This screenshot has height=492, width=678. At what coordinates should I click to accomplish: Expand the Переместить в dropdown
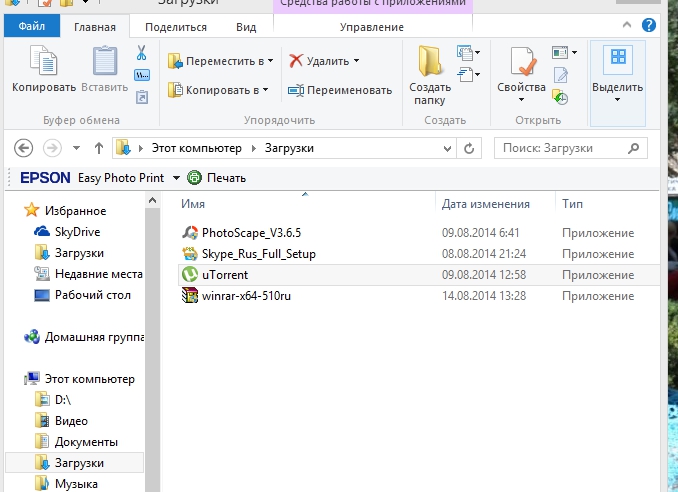(x=270, y=61)
